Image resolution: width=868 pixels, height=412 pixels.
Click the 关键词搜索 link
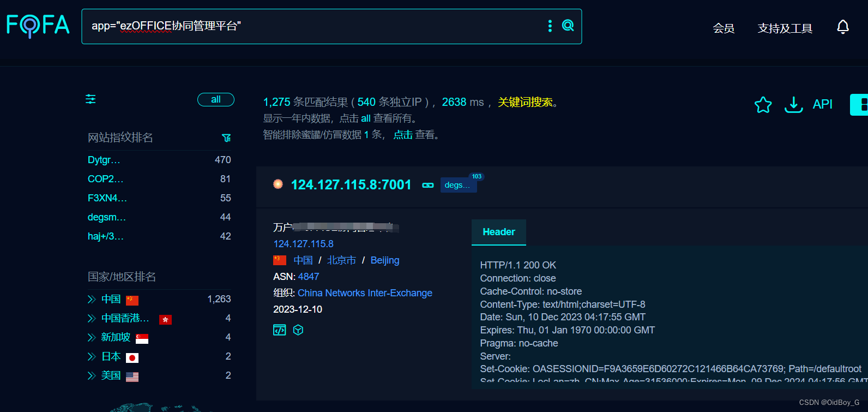pos(525,102)
